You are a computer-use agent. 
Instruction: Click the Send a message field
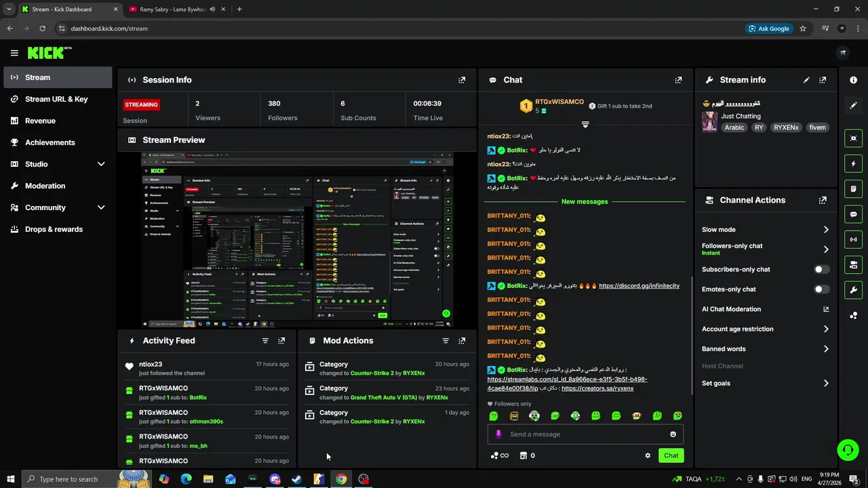[x=585, y=434]
